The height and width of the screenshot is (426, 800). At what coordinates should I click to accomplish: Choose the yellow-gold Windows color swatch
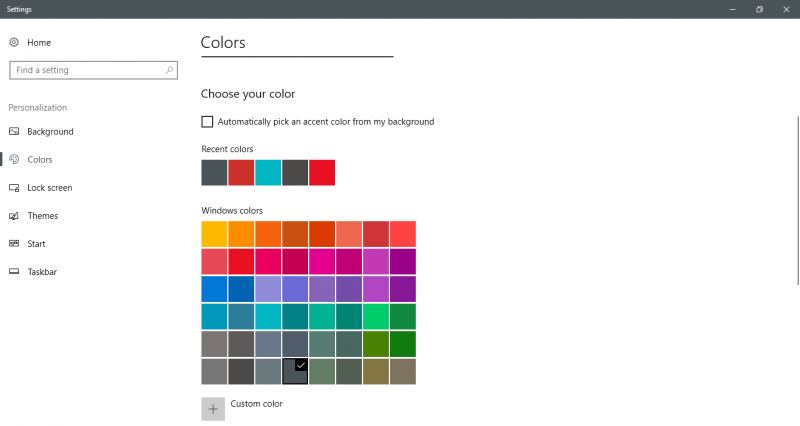[x=214, y=234]
